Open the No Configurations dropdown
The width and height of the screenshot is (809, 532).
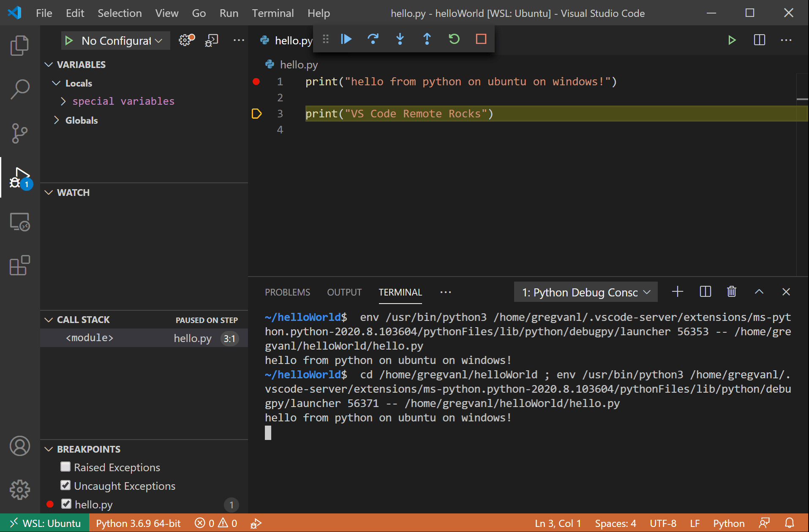(115, 41)
